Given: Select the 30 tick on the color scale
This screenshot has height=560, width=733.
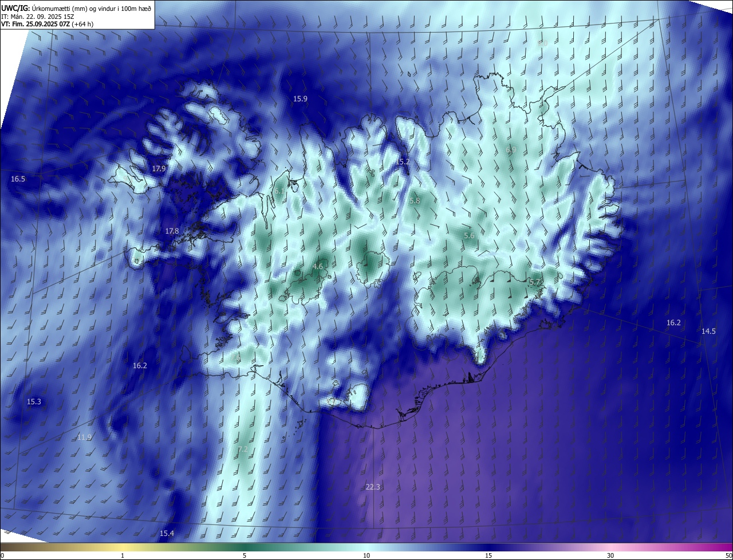Looking at the screenshot, I should [x=610, y=555].
